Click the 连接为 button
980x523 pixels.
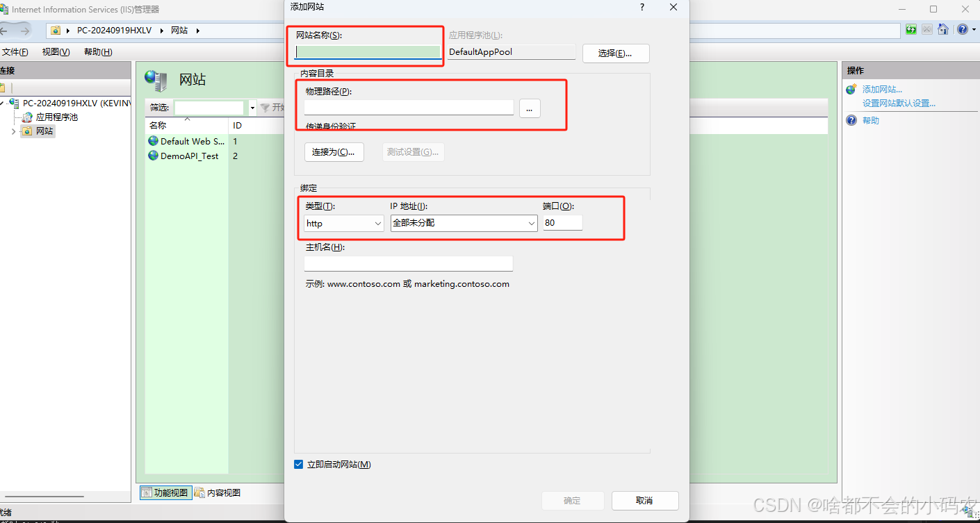(334, 151)
